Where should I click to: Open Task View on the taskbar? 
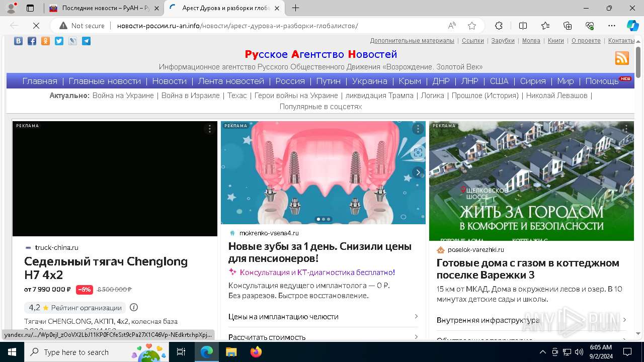(x=181, y=352)
